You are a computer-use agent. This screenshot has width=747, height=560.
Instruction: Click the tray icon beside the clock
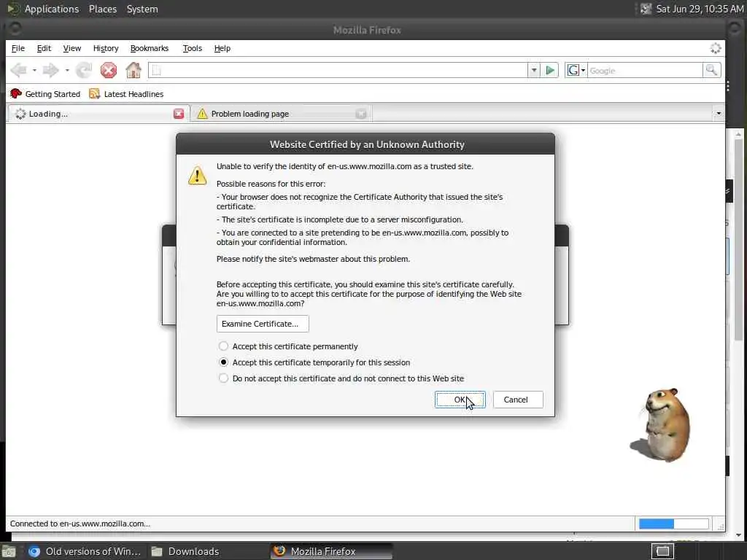(646, 9)
